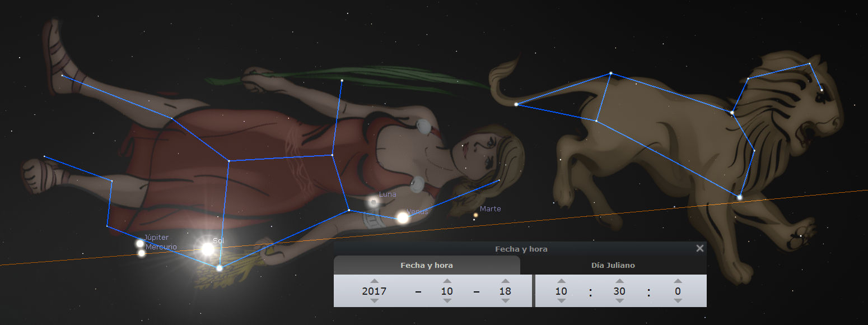Select planet Júpiter
The height and width of the screenshot is (325, 868).
(x=140, y=244)
